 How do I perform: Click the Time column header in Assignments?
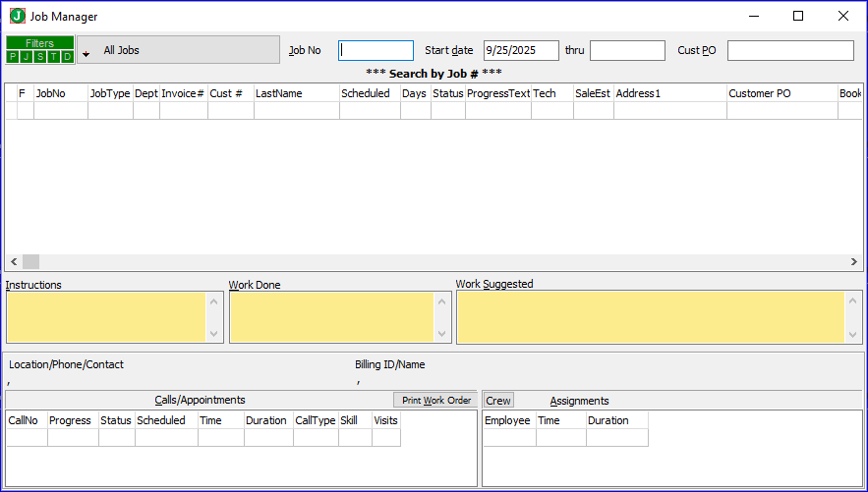pyautogui.click(x=561, y=420)
